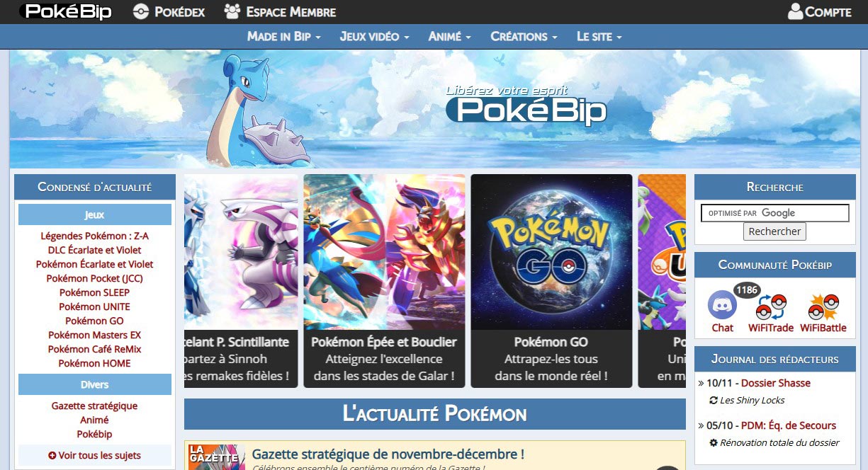The width and height of the screenshot is (868, 470).
Task: Open Espace Membre via the members icon
Action: click(x=232, y=11)
